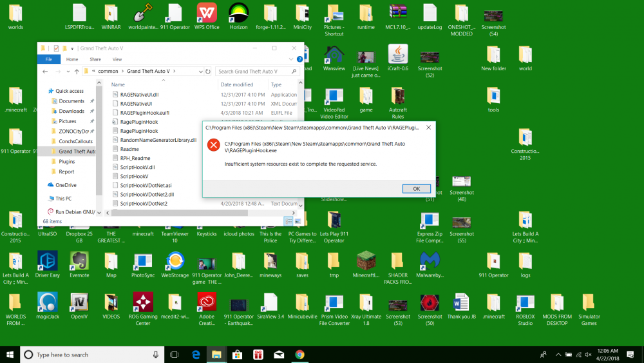The image size is (644, 363).
Task: Click the Windows Start button
Action: tap(10, 355)
